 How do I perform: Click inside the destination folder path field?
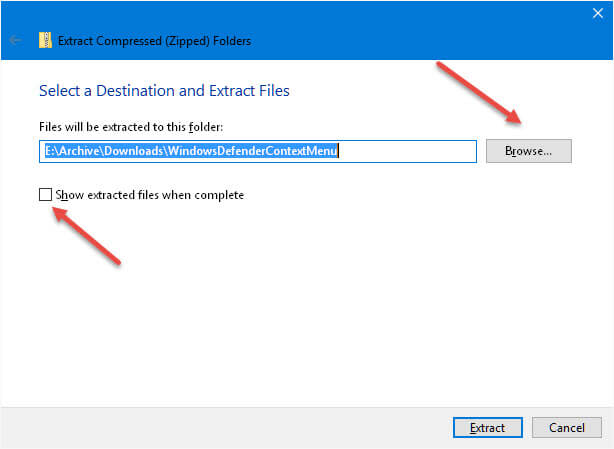point(258,151)
